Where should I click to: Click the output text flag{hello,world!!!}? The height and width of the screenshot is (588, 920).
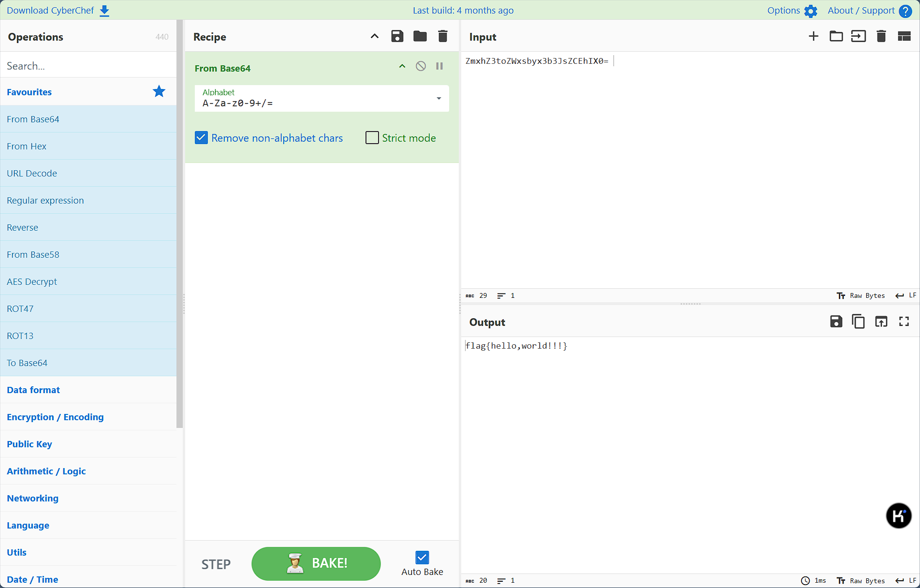516,346
